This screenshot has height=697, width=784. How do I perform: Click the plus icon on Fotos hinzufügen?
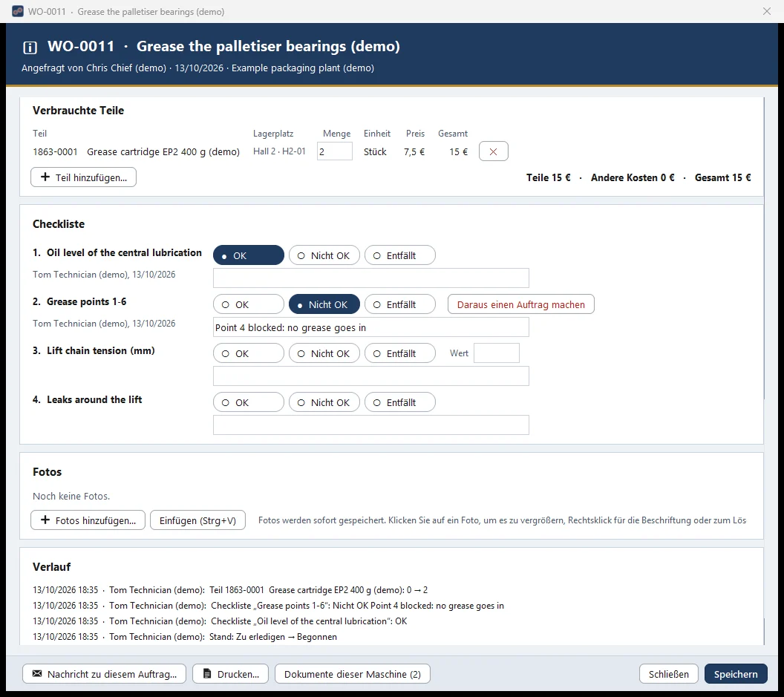pyautogui.click(x=45, y=520)
